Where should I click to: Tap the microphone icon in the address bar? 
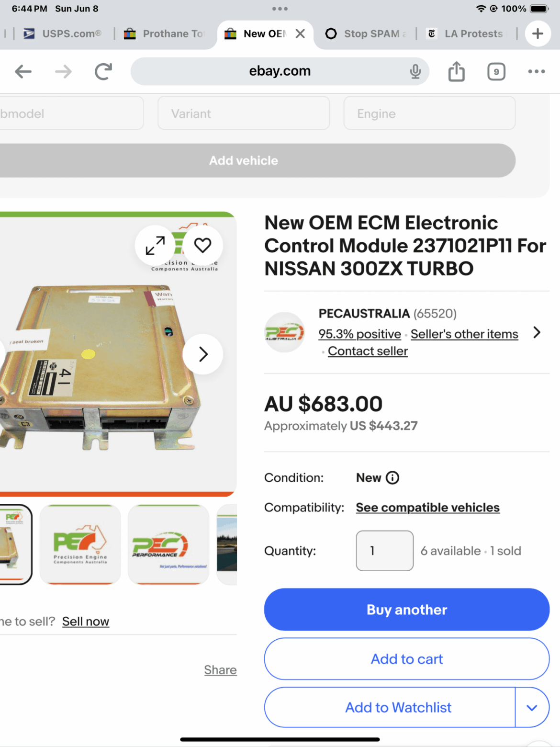[x=415, y=71]
